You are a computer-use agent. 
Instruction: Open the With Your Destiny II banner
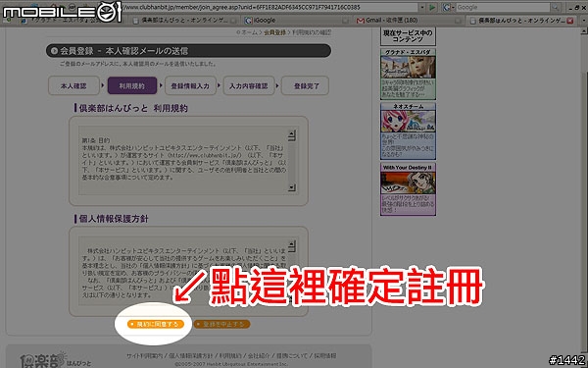pos(408,188)
